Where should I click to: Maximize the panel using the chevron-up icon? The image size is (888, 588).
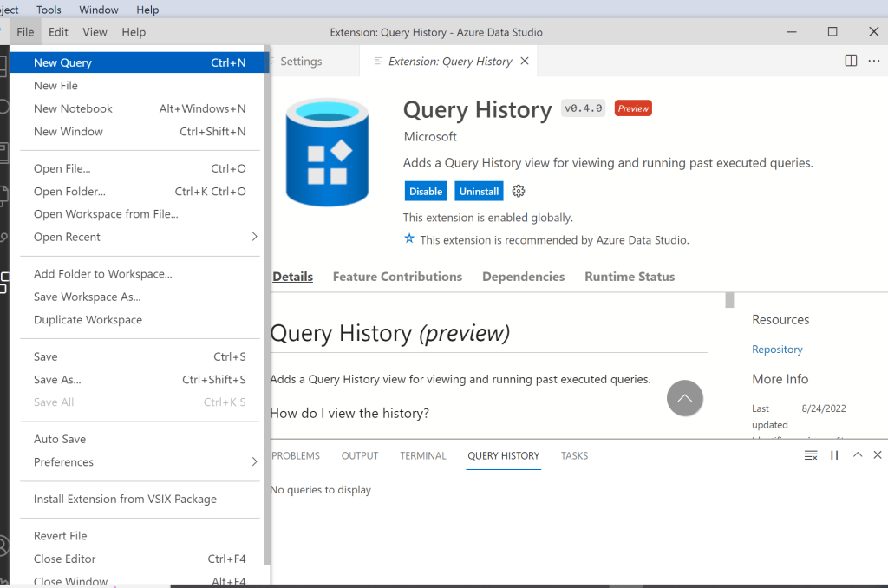[x=858, y=455]
